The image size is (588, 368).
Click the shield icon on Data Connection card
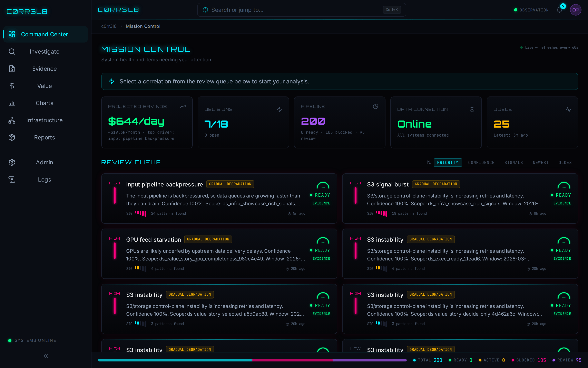472,110
